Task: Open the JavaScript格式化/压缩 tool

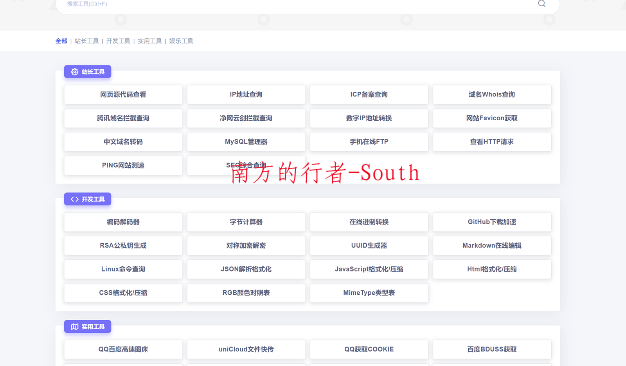Action: pyautogui.click(x=369, y=269)
